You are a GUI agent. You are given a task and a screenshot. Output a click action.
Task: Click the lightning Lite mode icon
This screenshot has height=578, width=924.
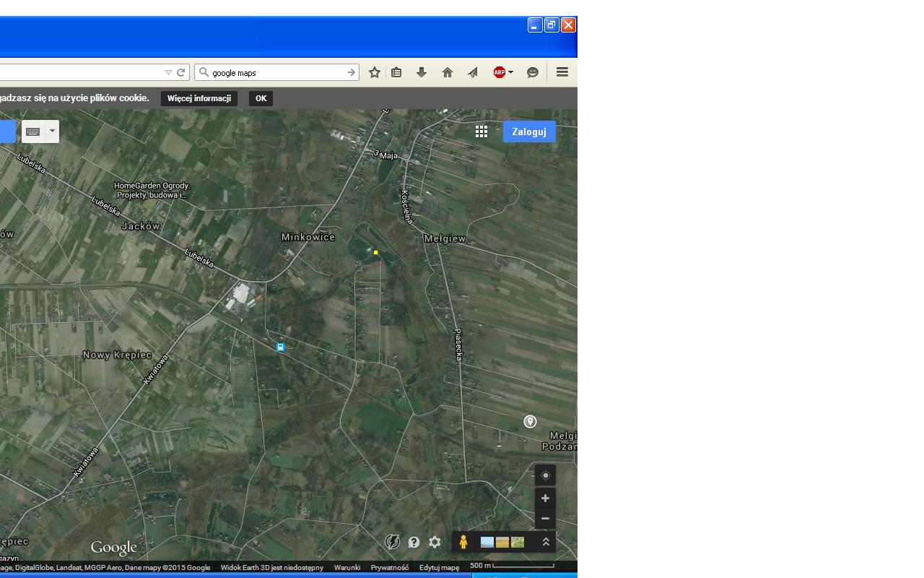pyautogui.click(x=392, y=542)
